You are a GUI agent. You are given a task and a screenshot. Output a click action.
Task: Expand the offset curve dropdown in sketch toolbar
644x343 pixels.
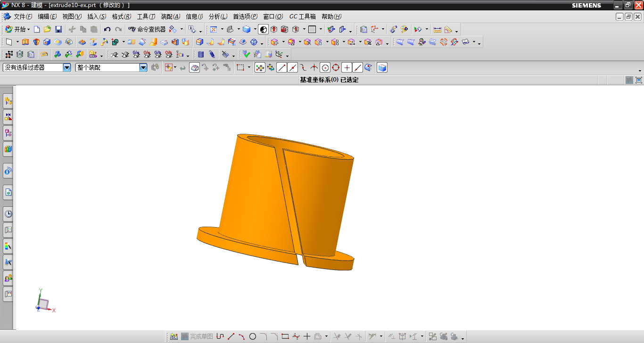326,336
